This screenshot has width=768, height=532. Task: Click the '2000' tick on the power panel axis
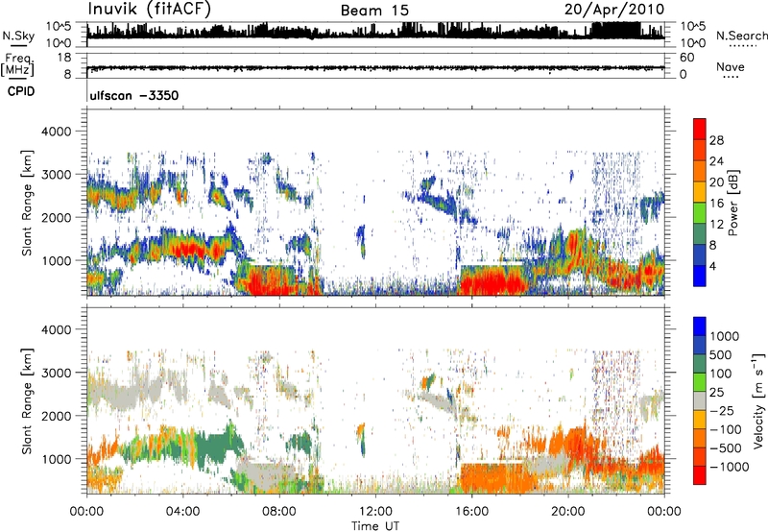coord(59,217)
